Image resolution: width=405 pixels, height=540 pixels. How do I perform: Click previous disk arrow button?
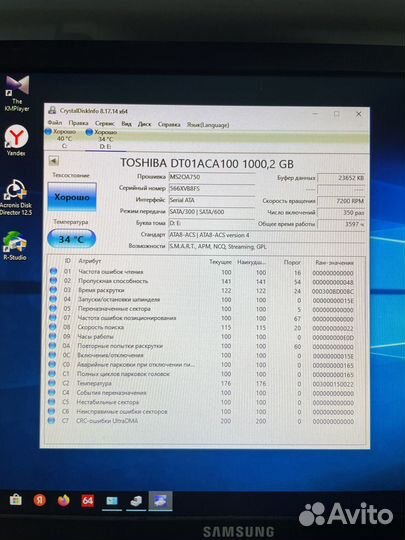click(53, 160)
